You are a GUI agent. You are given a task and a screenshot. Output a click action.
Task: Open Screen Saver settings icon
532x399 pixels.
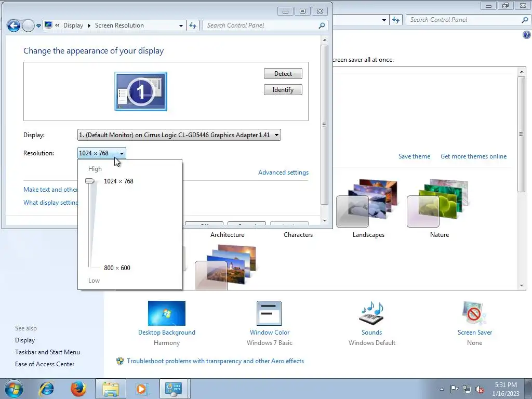coord(474,313)
